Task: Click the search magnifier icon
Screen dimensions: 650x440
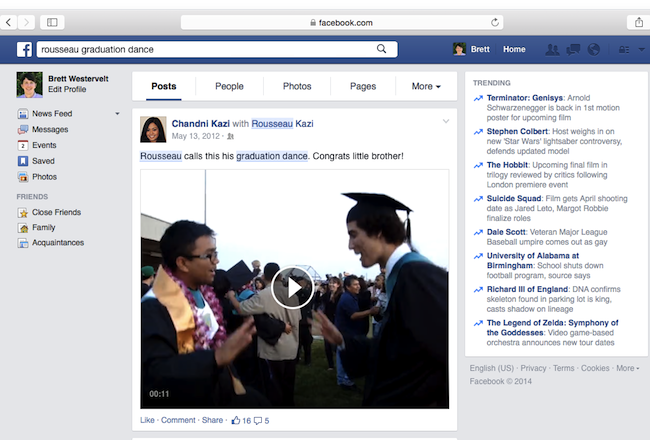Action: 381,49
